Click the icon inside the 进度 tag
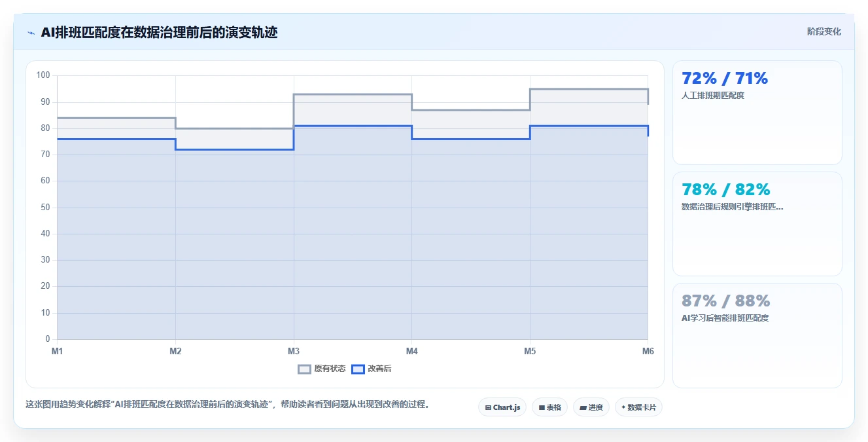 coord(583,407)
